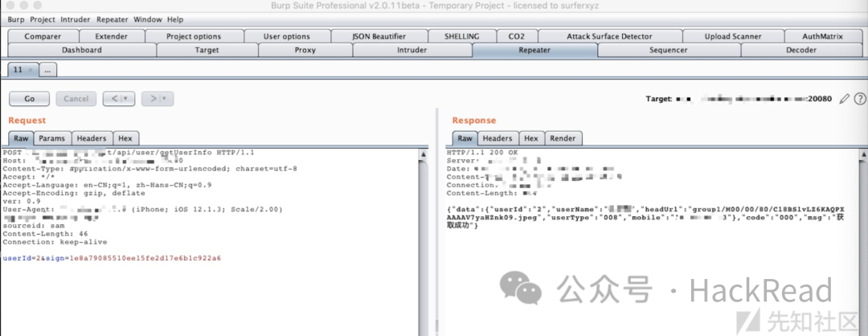This screenshot has width=868, height=336.
Task: Switch to the Intruder tab
Action: (412, 50)
